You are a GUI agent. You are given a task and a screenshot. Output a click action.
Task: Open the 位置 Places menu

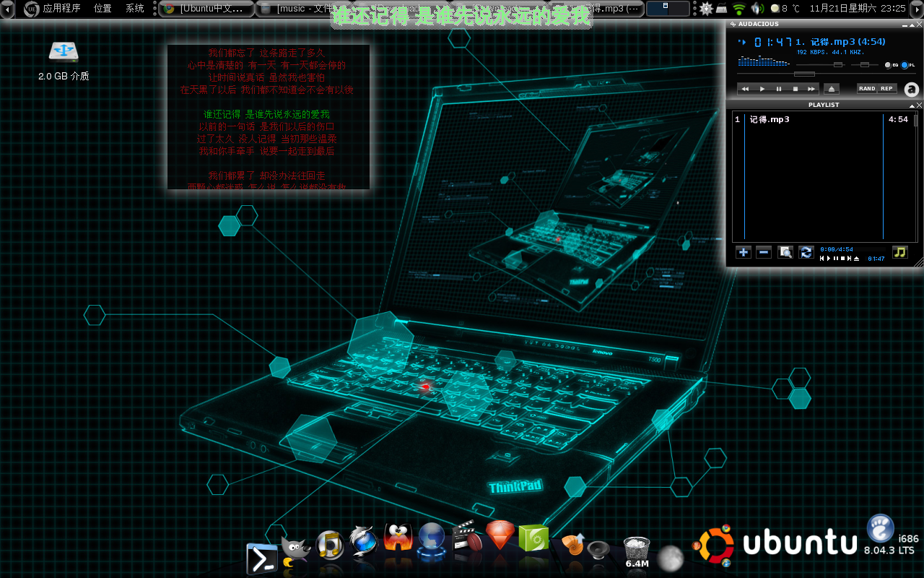103,9
